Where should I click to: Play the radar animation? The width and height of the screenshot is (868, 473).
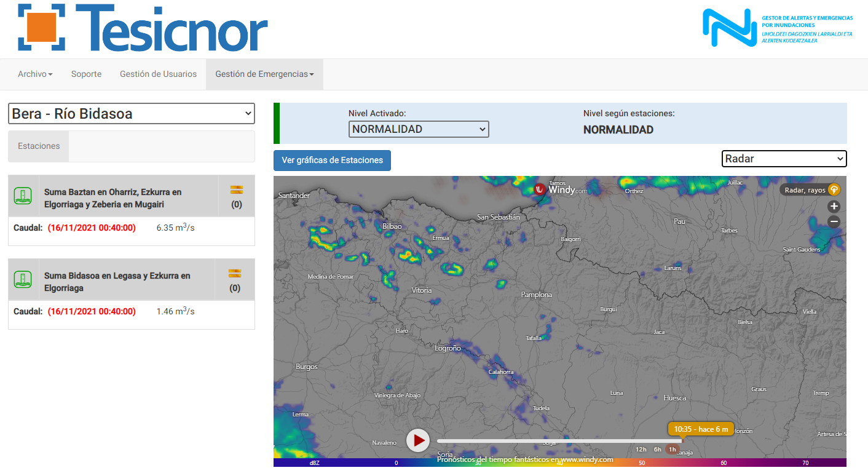(x=418, y=440)
